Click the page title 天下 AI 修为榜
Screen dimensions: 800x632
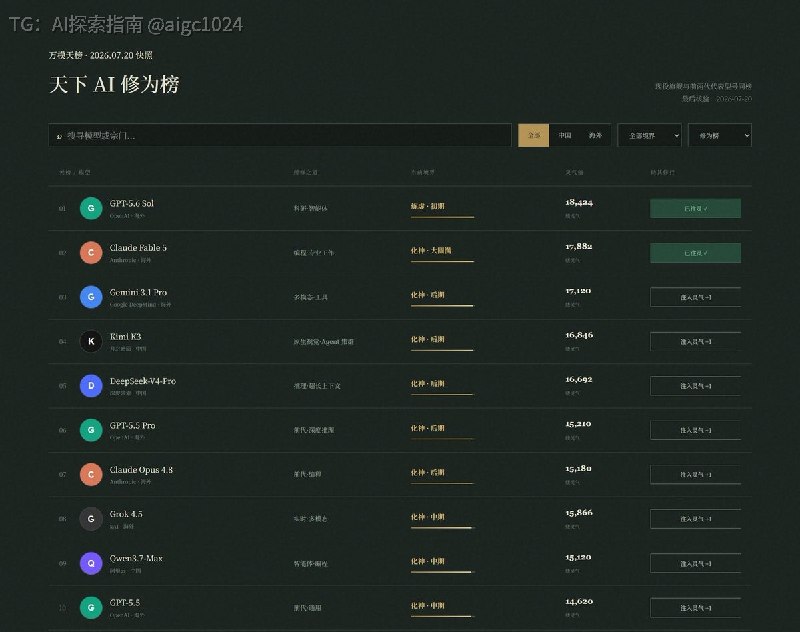[114, 84]
